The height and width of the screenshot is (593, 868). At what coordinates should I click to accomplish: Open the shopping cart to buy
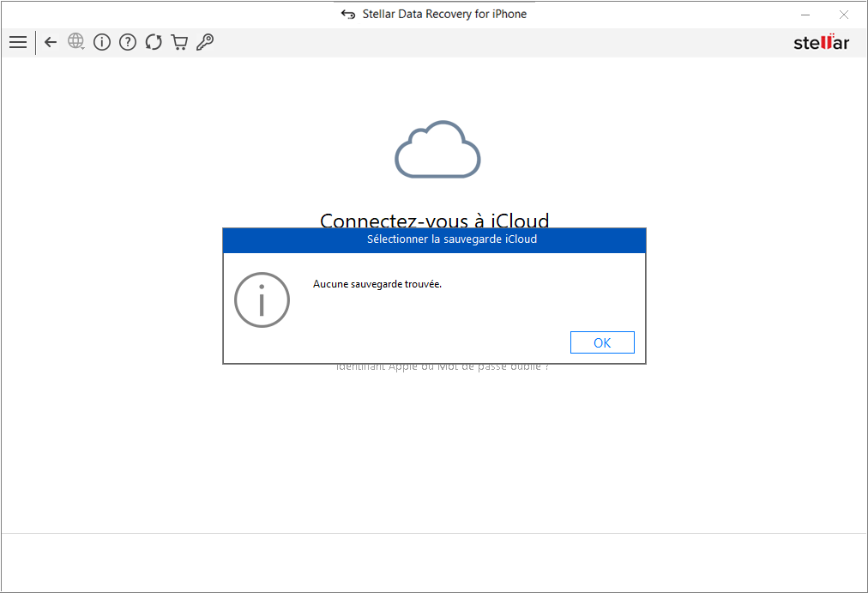pyautogui.click(x=179, y=42)
